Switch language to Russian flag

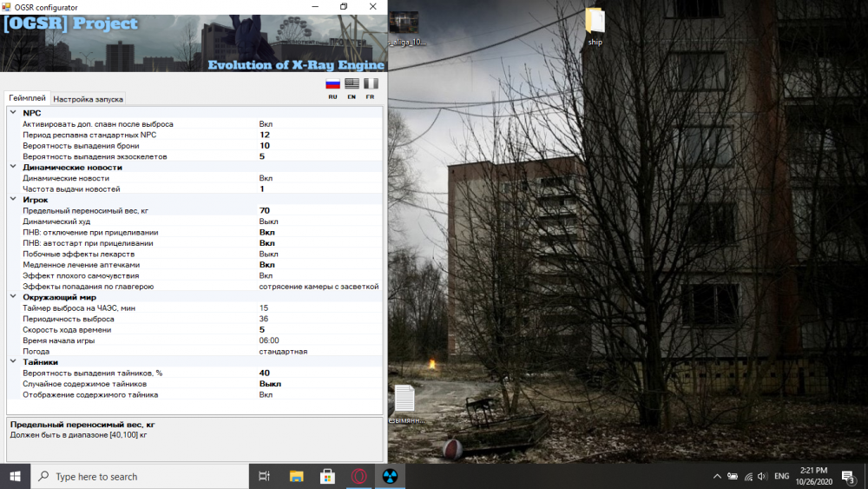(332, 83)
